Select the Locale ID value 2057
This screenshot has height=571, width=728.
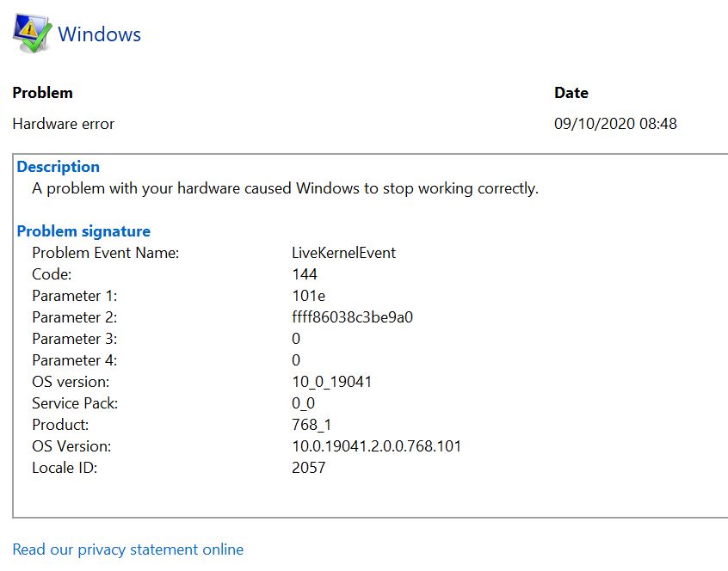tap(309, 468)
